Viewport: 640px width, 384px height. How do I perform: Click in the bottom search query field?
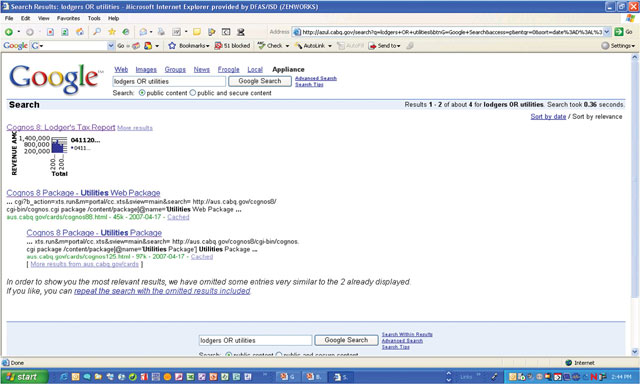click(x=256, y=340)
